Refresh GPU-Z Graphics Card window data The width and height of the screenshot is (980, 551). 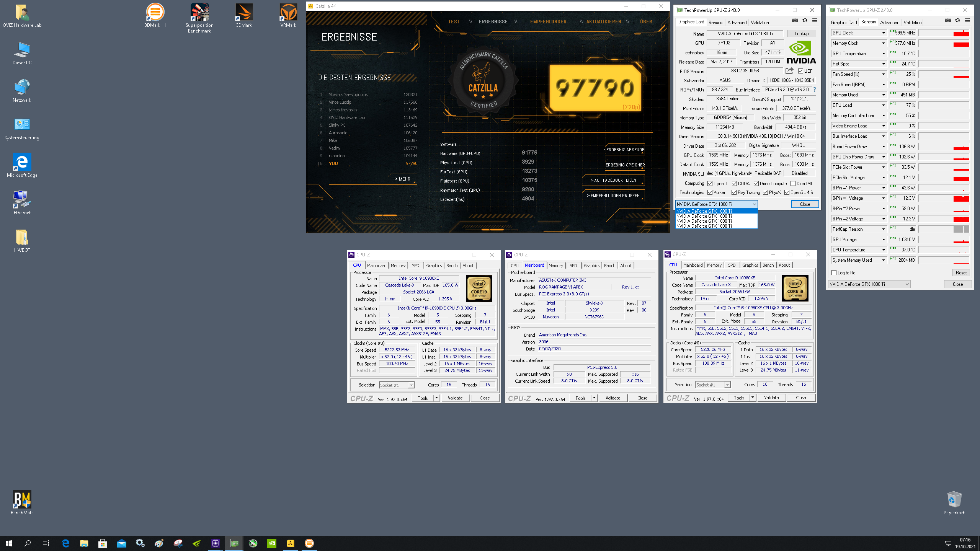click(x=805, y=21)
